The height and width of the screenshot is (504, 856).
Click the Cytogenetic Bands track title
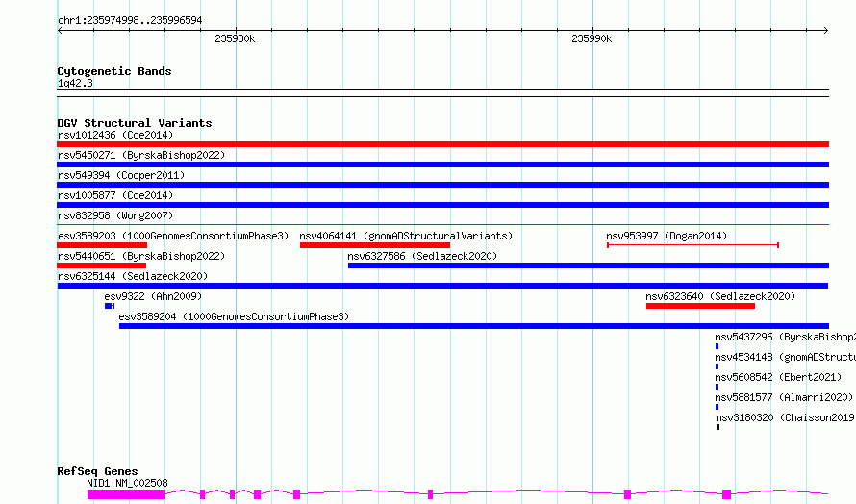tap(114, 71)
